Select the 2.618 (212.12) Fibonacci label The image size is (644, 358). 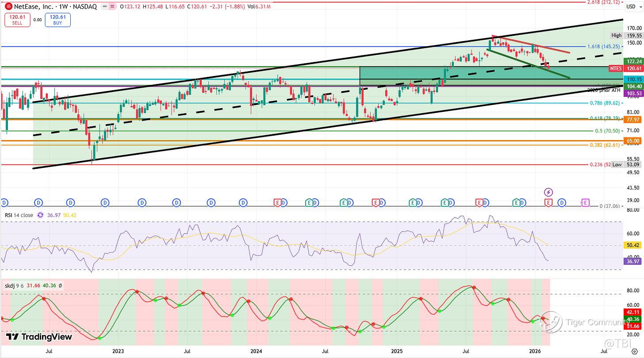(603, 2)
